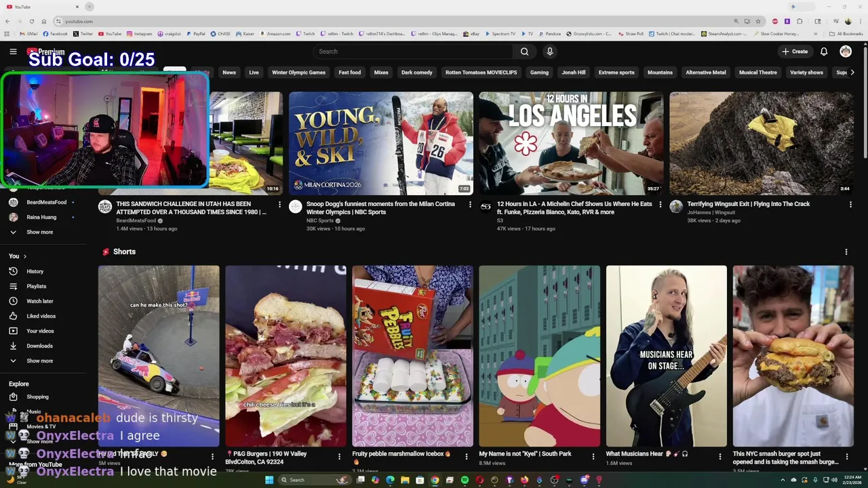Expand Show more below Raina Huang
The height and width of the screenshot is (488, 868).
pyautogui.click(x=39, y=232)
